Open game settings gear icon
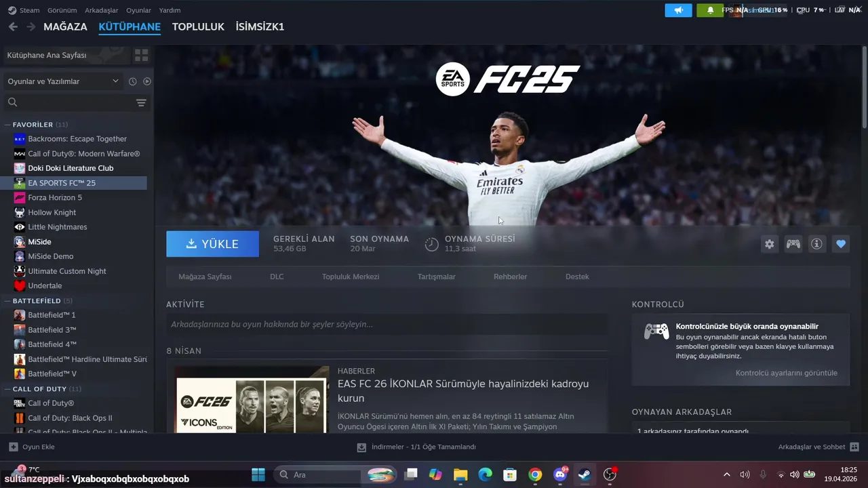This screenshot has height=488, width=868. [x=769, y=244]
